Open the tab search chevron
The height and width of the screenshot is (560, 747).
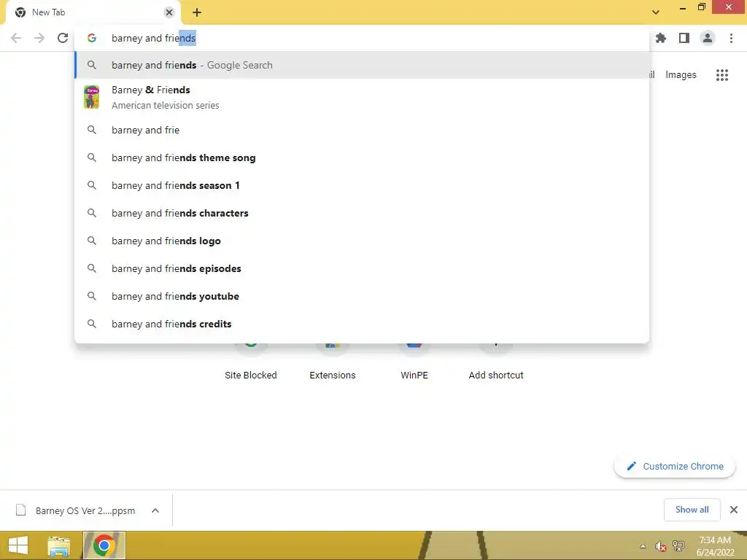pos(656,12)
